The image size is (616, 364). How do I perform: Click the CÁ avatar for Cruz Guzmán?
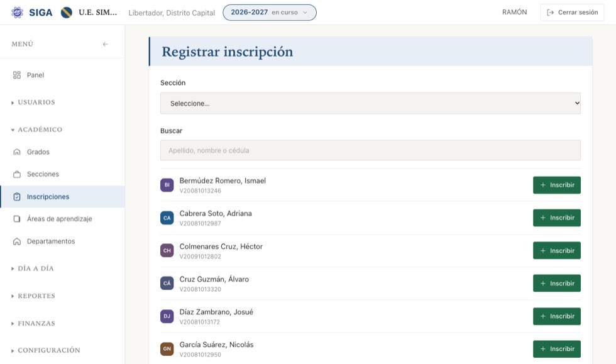(167, 283)
